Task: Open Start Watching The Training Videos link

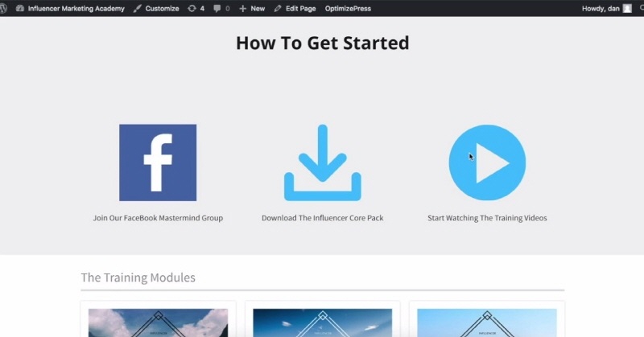Action: [x=487, y=218]
